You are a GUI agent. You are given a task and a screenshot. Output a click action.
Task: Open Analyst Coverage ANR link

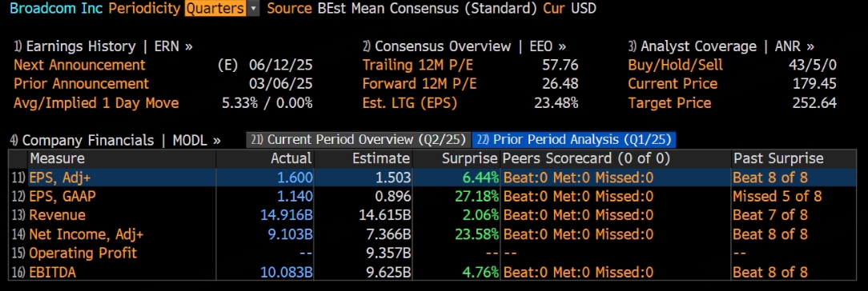[x=721, y=46]
